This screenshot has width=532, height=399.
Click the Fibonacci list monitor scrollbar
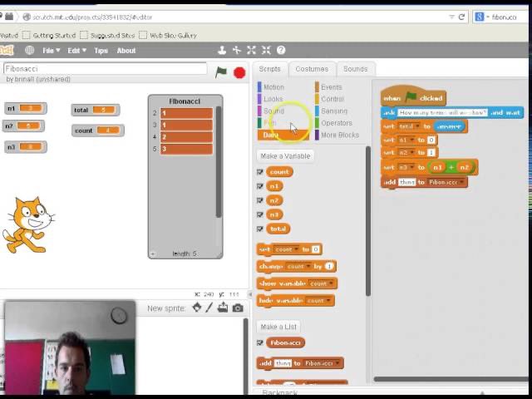(x=219, y=162)
